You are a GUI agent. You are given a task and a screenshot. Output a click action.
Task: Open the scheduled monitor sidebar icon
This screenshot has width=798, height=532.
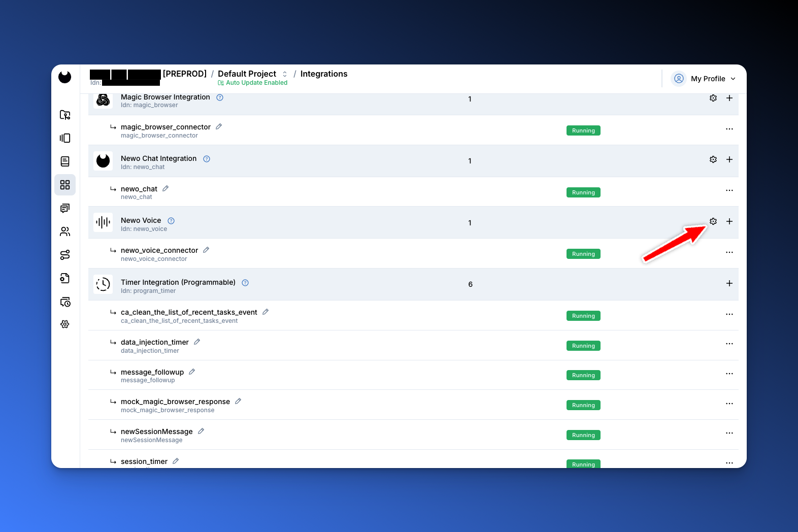(x=65, y=302)
